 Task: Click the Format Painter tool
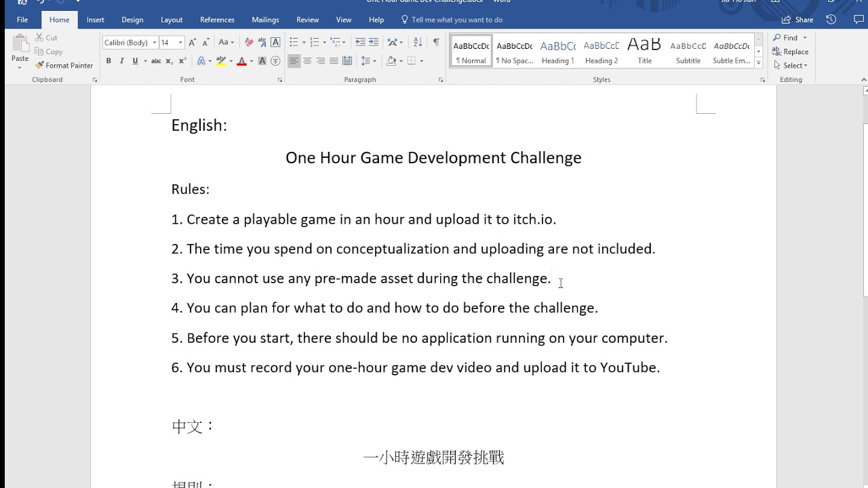[x=64, y=66]
